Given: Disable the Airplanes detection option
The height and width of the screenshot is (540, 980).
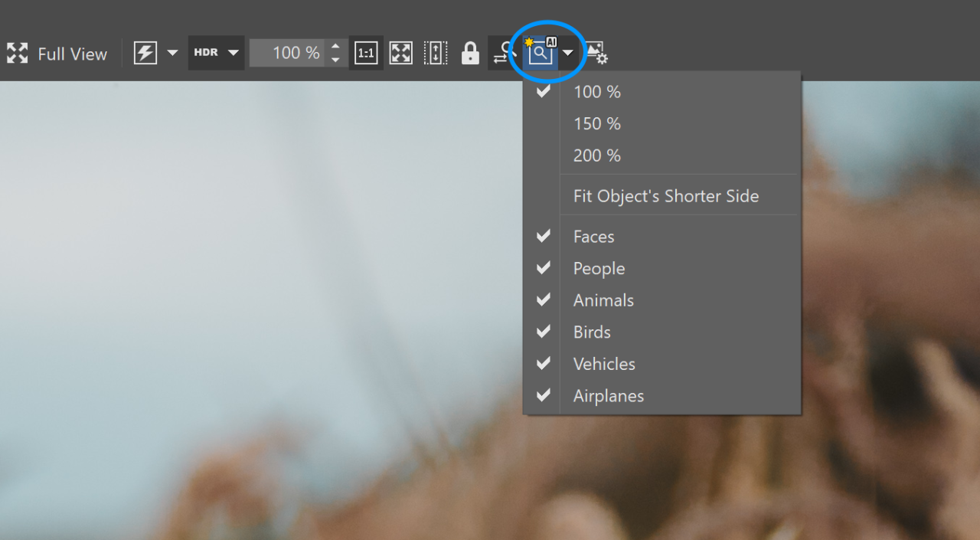Looking at the screenshot, I should tap(608, 396).
